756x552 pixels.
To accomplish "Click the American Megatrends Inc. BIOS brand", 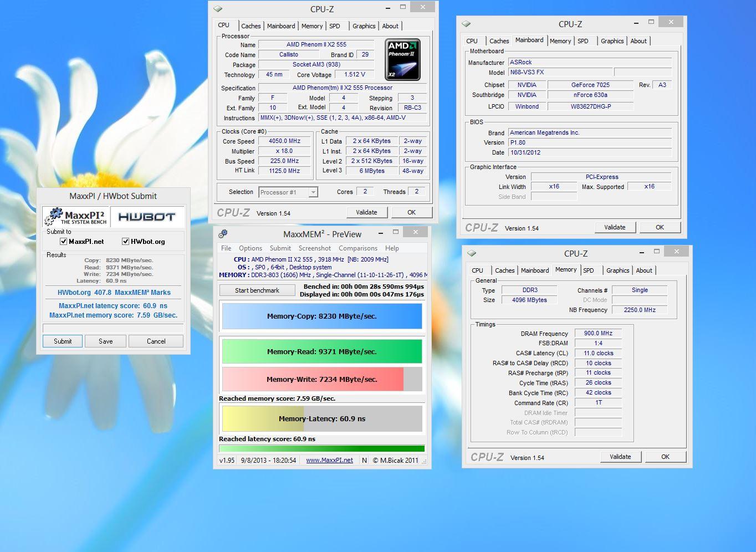I will pyautogui.click(x=590, y=132).
